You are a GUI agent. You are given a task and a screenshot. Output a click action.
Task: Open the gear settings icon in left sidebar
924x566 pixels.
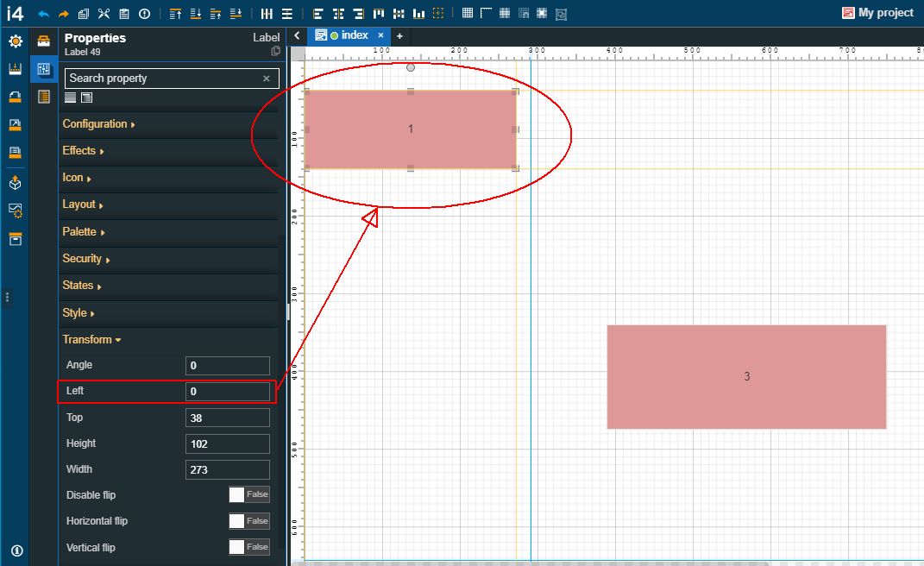click(16, 41)
